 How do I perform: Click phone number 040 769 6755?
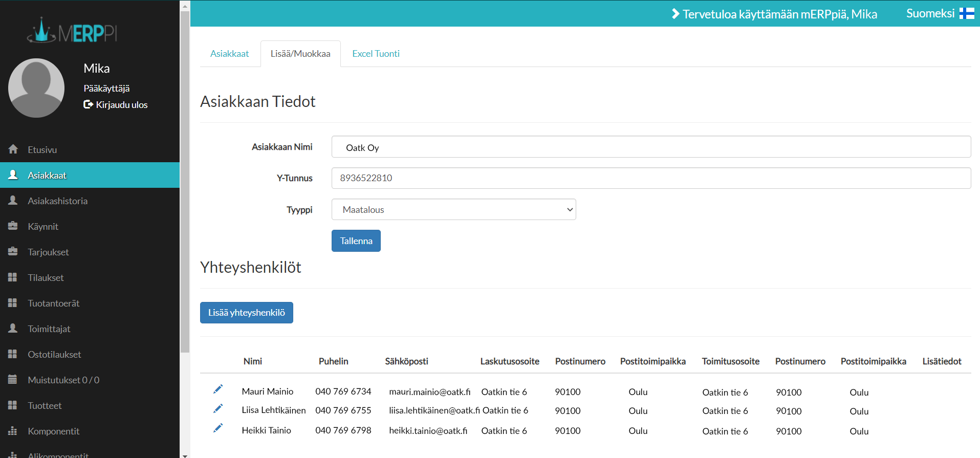click(343, 410)
